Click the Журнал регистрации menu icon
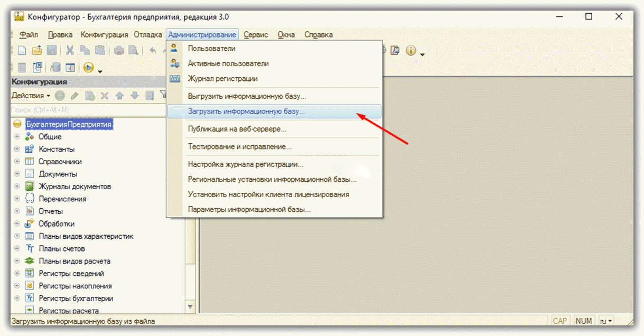This screenshot has height=336, width=644. [175, 79]
